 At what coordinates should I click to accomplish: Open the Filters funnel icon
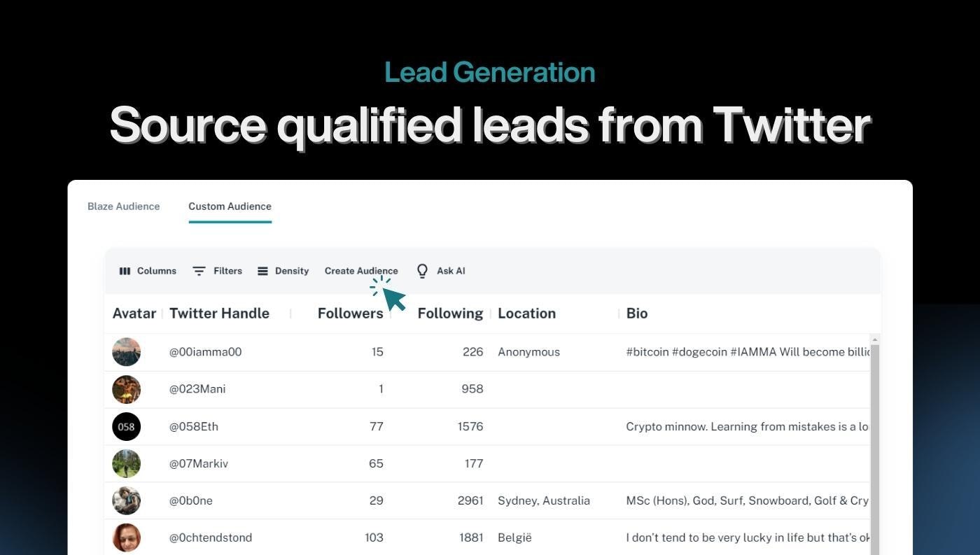point(199,271)
